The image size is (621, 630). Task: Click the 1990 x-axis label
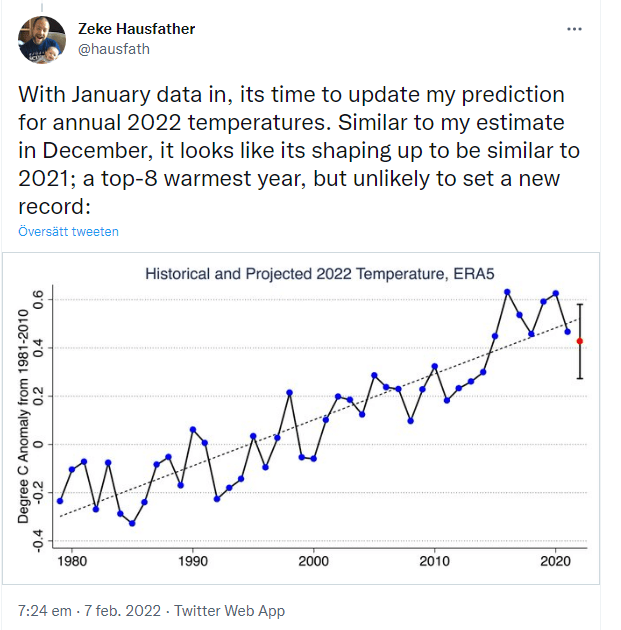[x=192, y=563]
